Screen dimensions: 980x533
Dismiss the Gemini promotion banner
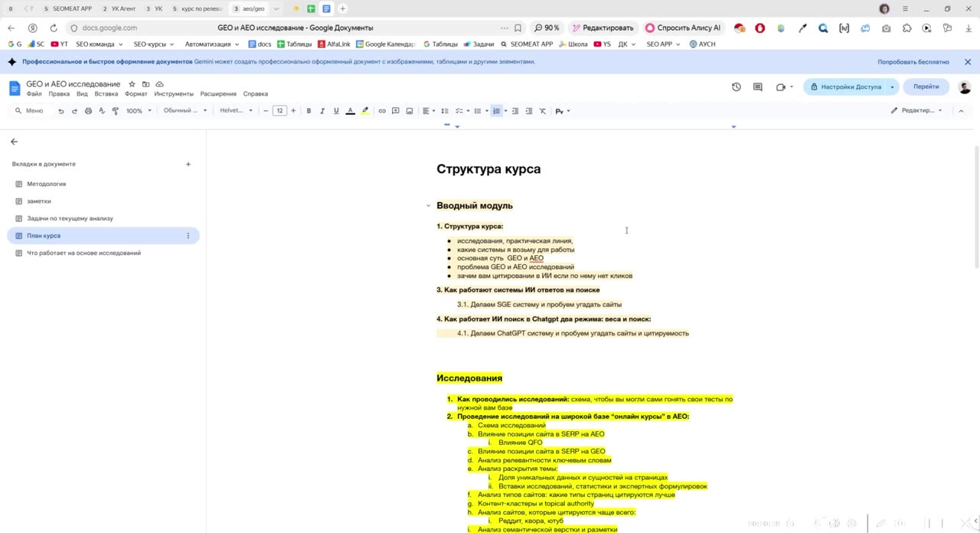click(968, 62)
